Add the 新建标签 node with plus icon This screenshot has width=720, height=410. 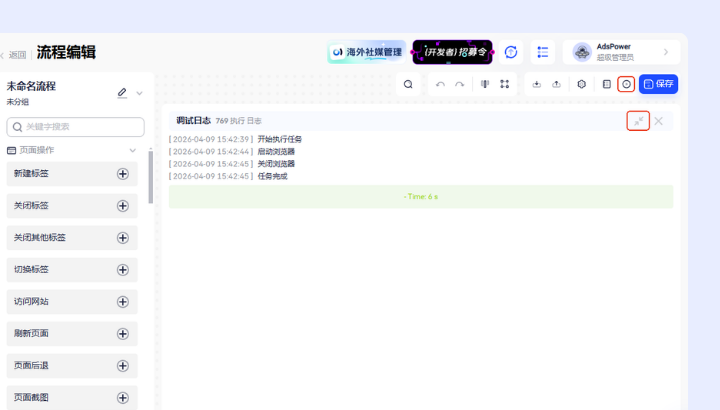click(123, 174)
